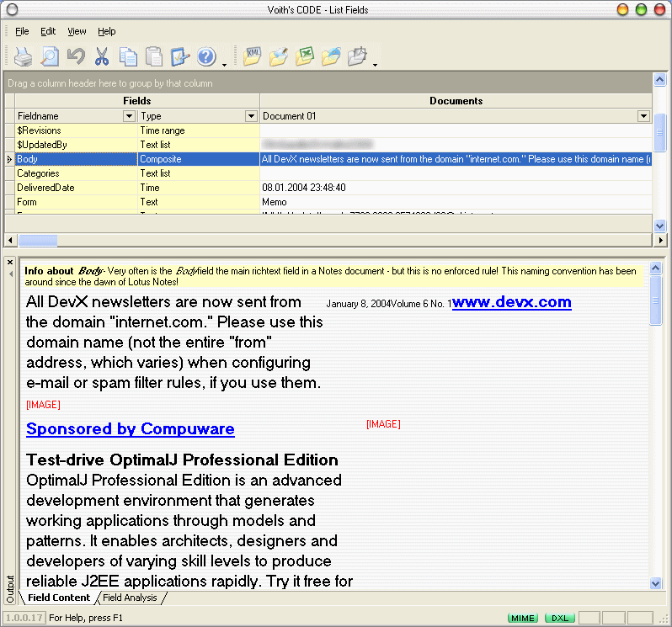The height and width of the screenshot is (627, 672).
Task: Click the content pane scrollbar thumb
Action: coord(656,300)
